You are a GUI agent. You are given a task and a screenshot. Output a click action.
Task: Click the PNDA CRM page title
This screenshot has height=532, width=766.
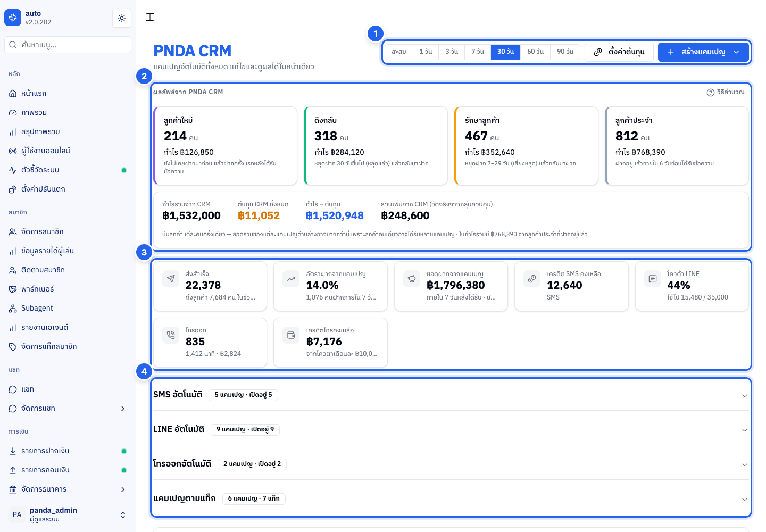[x=193, y=51]
